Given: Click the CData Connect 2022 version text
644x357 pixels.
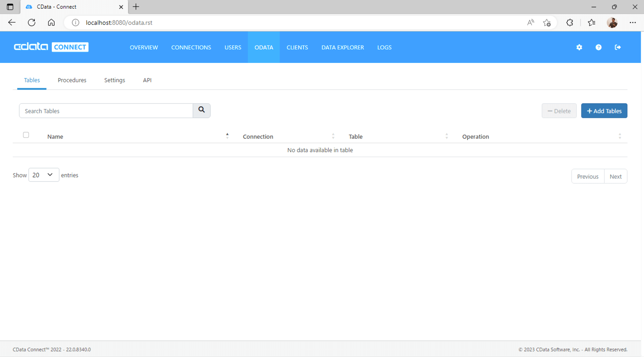Looking at the screenshot, I should click(52, 349).
